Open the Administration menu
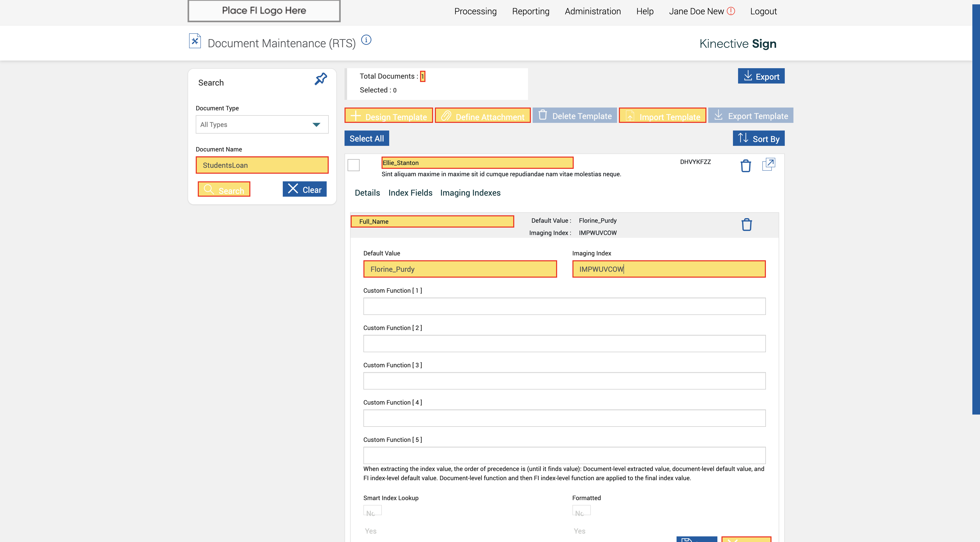The height and width of the screenshot is (542, 980). [x=592, y=11]
